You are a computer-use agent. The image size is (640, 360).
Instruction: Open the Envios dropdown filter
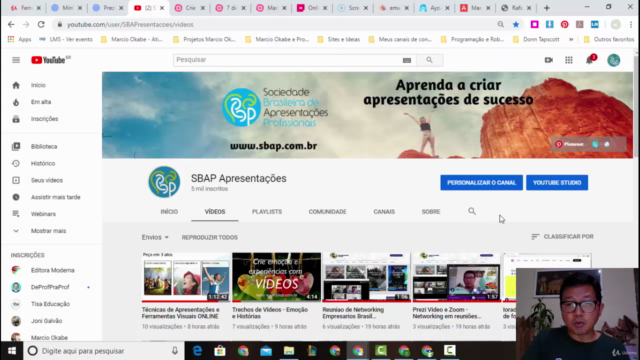point(155,237)
